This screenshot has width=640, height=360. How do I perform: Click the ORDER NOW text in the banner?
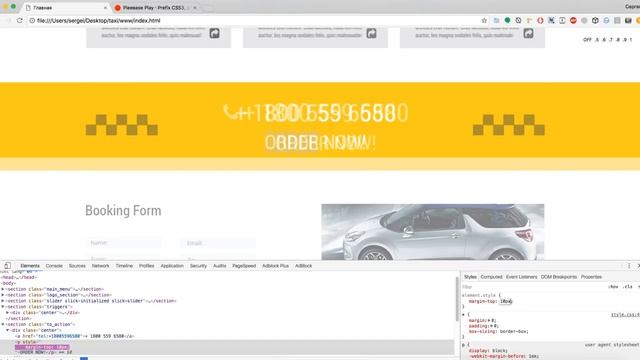coord(320,143)
